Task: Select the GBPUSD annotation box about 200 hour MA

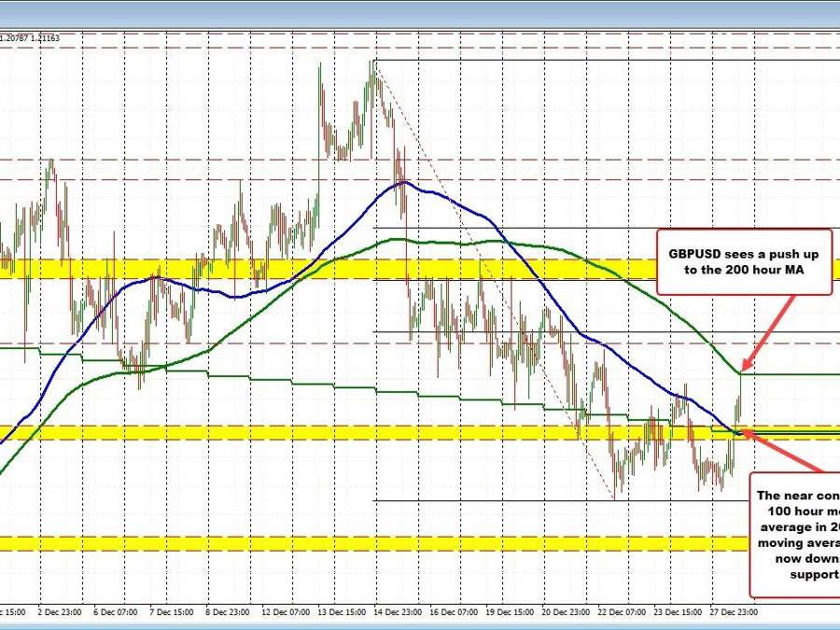Action: point(744,262)
